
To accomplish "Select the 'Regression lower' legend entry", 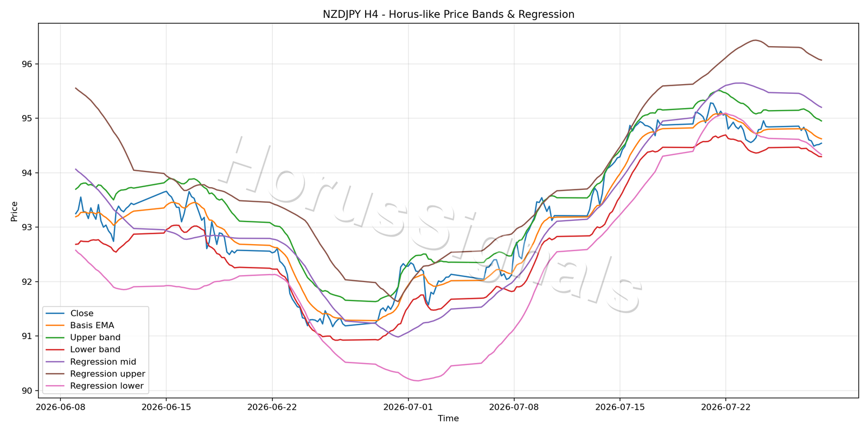I will point(106,386).
